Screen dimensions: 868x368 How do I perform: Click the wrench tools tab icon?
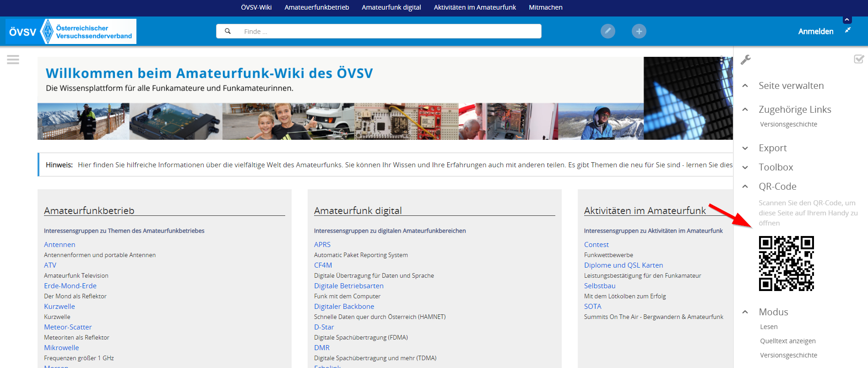[x=746, y=60]
